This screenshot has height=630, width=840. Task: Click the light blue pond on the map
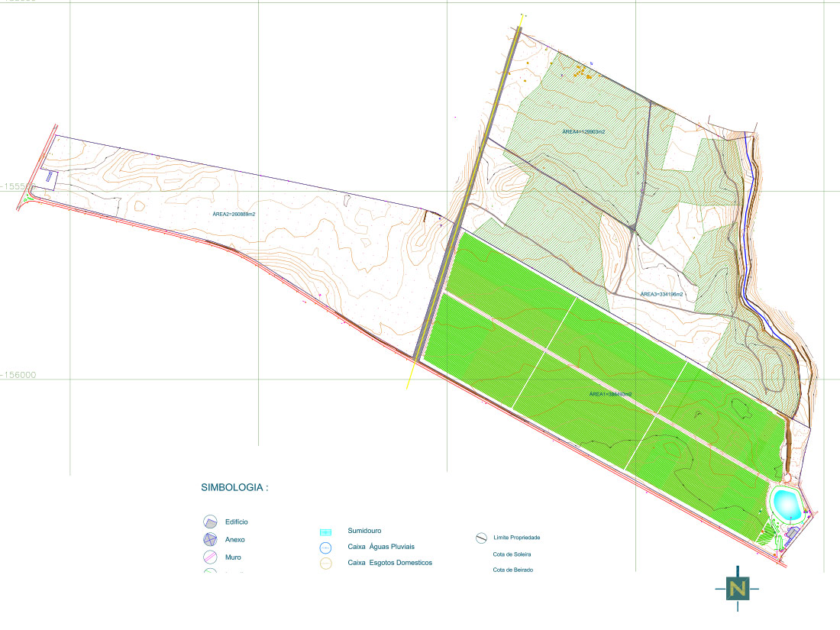pyautogui.click(x=787, y=504)
